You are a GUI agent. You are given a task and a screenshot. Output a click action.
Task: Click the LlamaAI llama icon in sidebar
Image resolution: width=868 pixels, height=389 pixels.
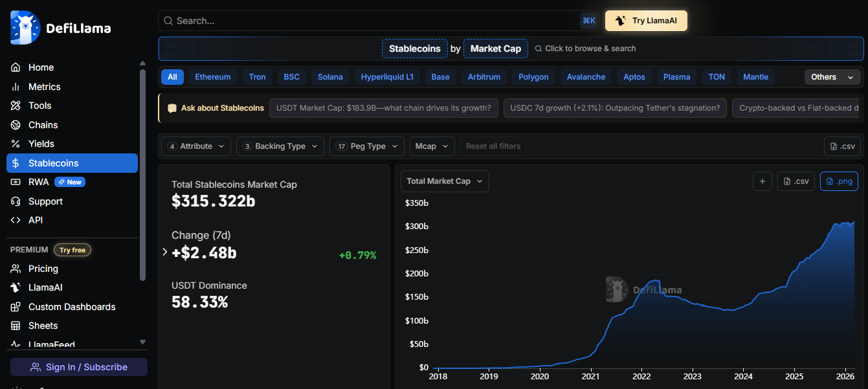[x=16, y=287]
